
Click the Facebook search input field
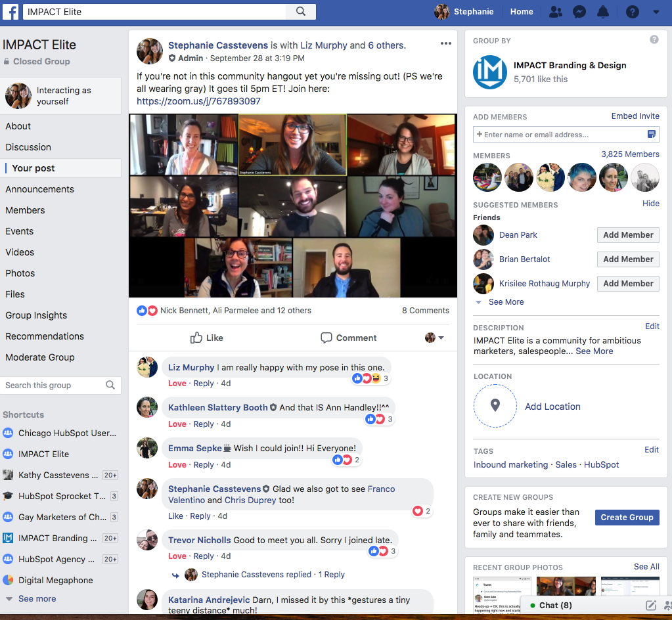click(154, 12)
